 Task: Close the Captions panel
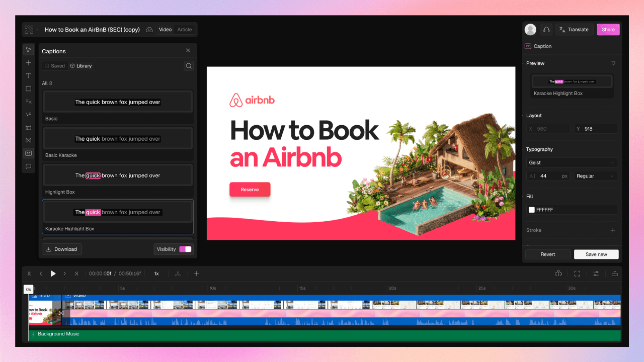188,51
